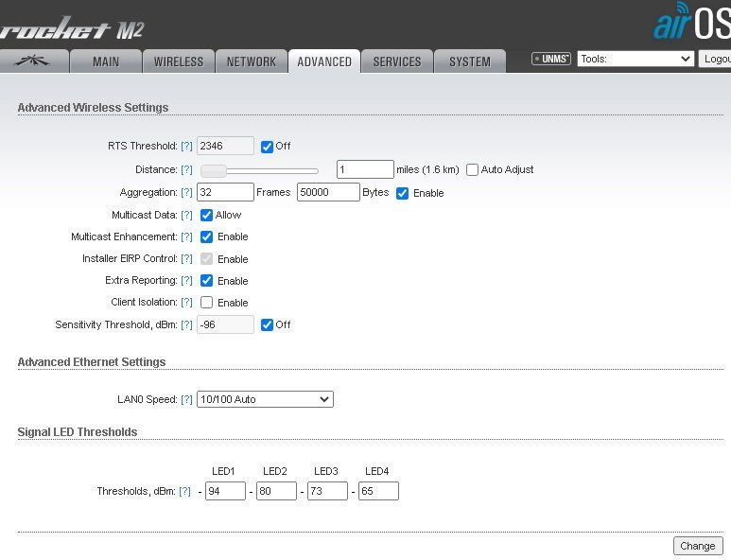Click the Aggregation Frames input field
The width and height of the screenshot is (731, 560).
click(x=225, y=192)
